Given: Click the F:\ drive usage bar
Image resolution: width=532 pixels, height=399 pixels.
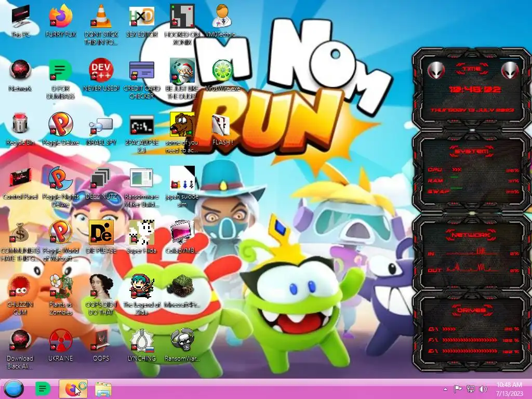Looking at the screenshot, I should 470,340.
